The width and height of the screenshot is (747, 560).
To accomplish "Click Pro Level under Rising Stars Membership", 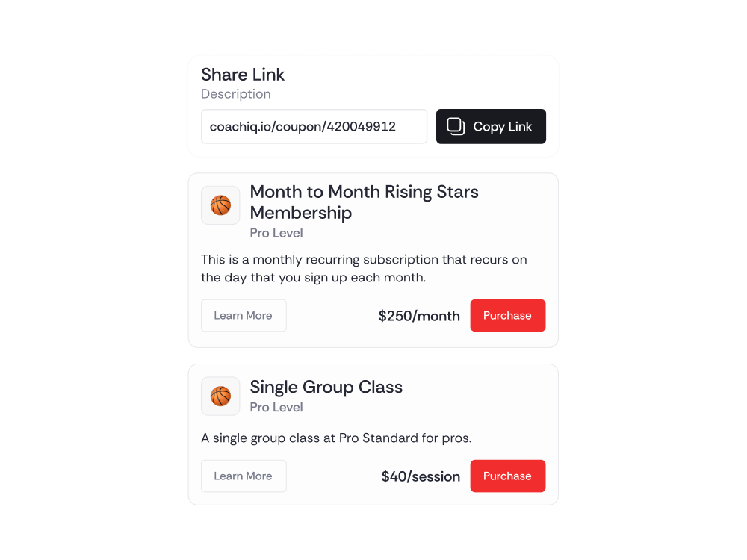I will (276, 233).
